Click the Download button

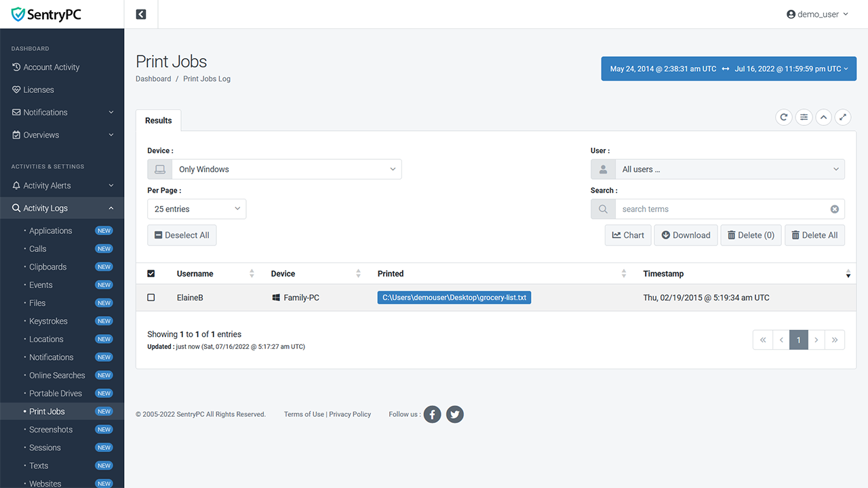click(686, 235)
